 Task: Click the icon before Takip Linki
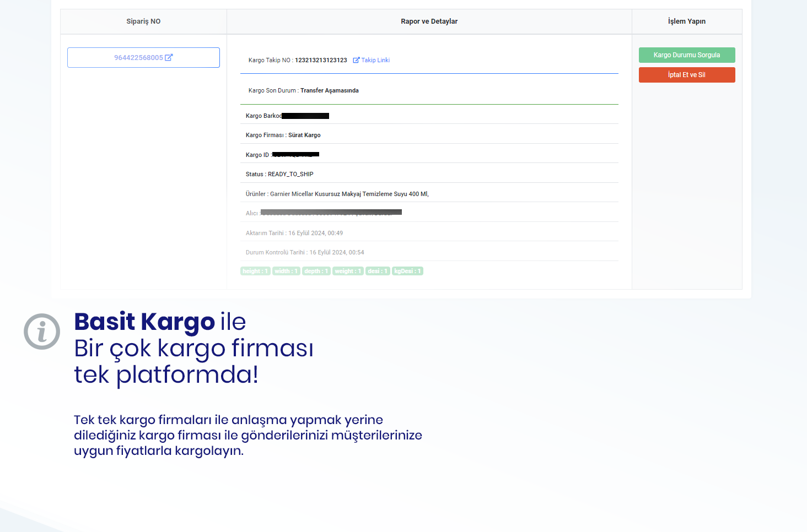click(x=356, y=60)
